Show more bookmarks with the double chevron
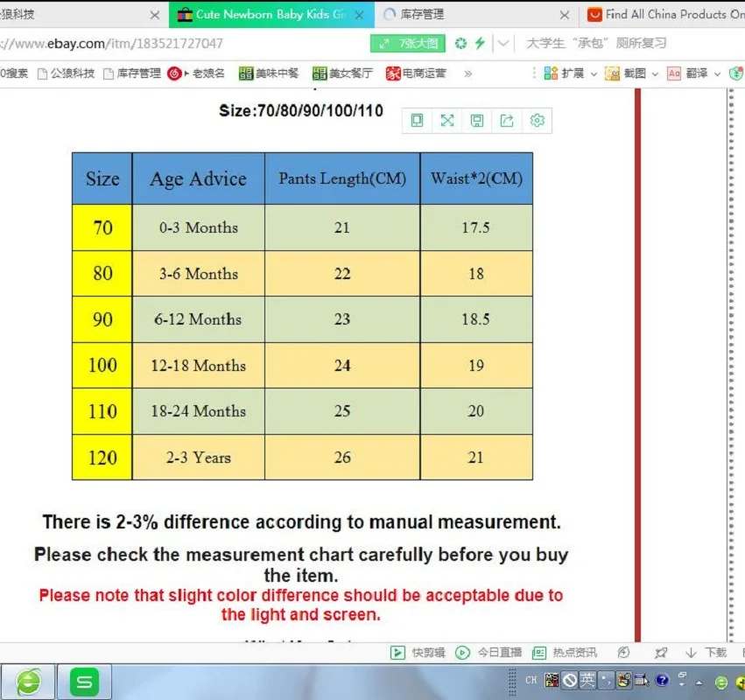This screenshot has width=745, height=700. 468,73
